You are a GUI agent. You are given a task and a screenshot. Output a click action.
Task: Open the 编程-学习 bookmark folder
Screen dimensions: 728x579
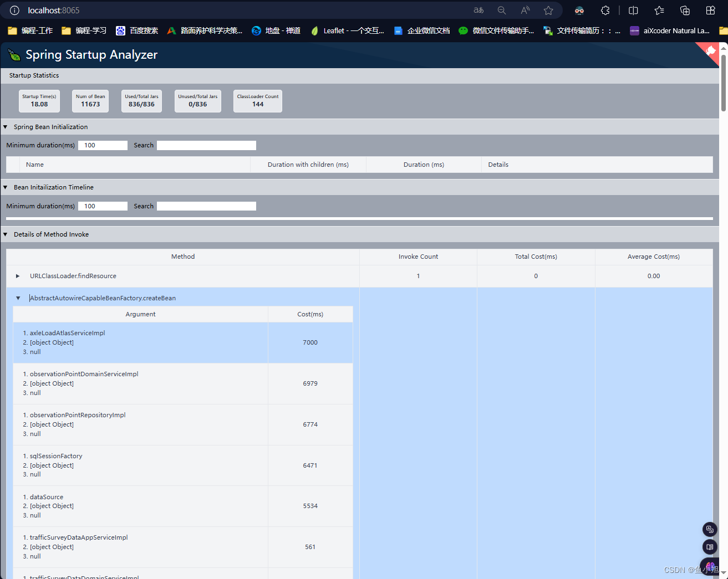(x=84, y=30)
